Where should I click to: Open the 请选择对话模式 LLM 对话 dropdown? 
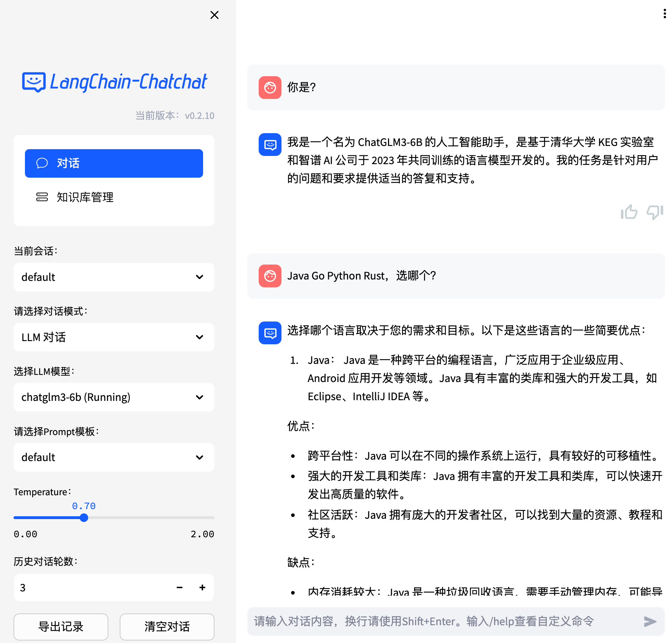point(114,337)
